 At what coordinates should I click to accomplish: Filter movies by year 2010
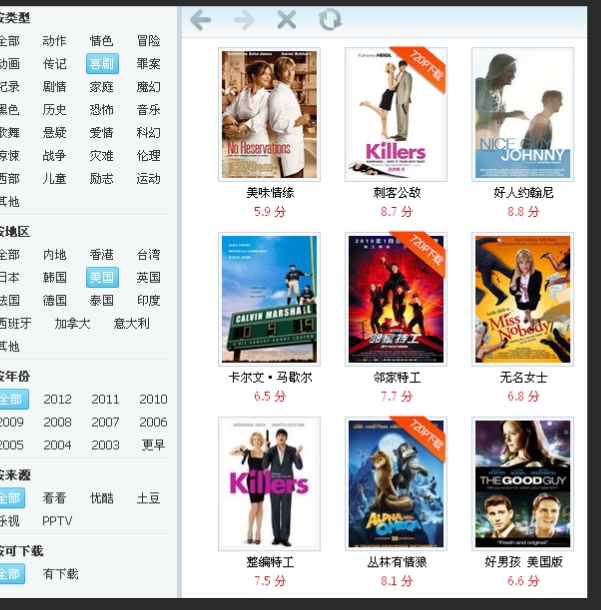click(x=153, y=399)
